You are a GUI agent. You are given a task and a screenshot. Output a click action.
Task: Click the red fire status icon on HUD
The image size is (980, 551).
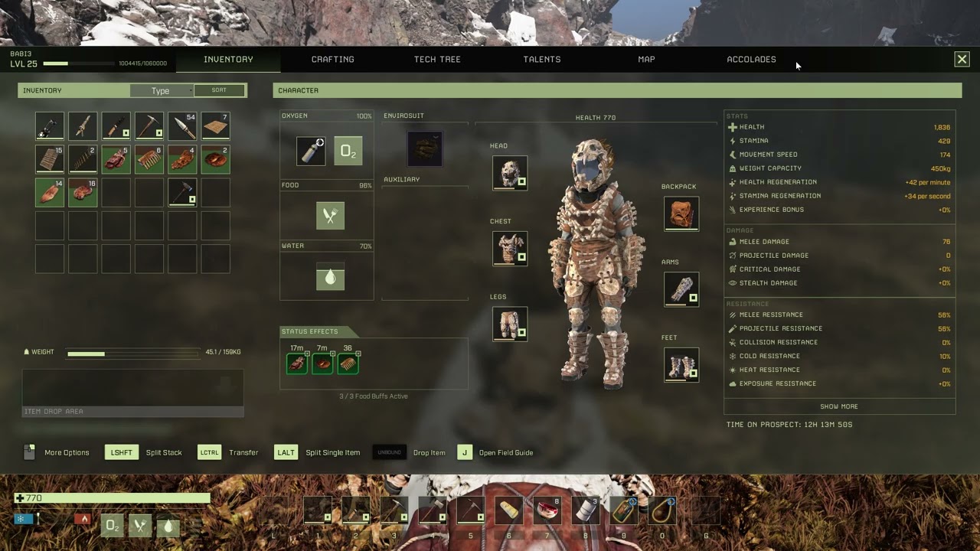(83, 519)
